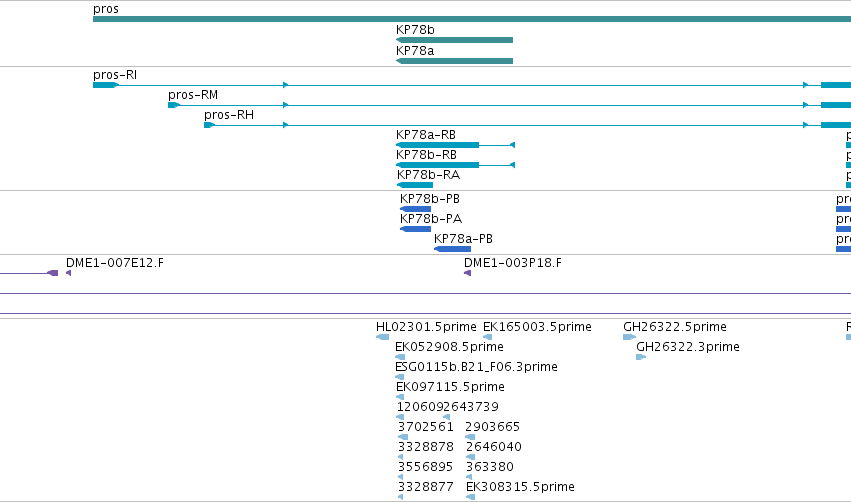
Task: Click the 2903665 feature arrow
Action: pos(470,437)
